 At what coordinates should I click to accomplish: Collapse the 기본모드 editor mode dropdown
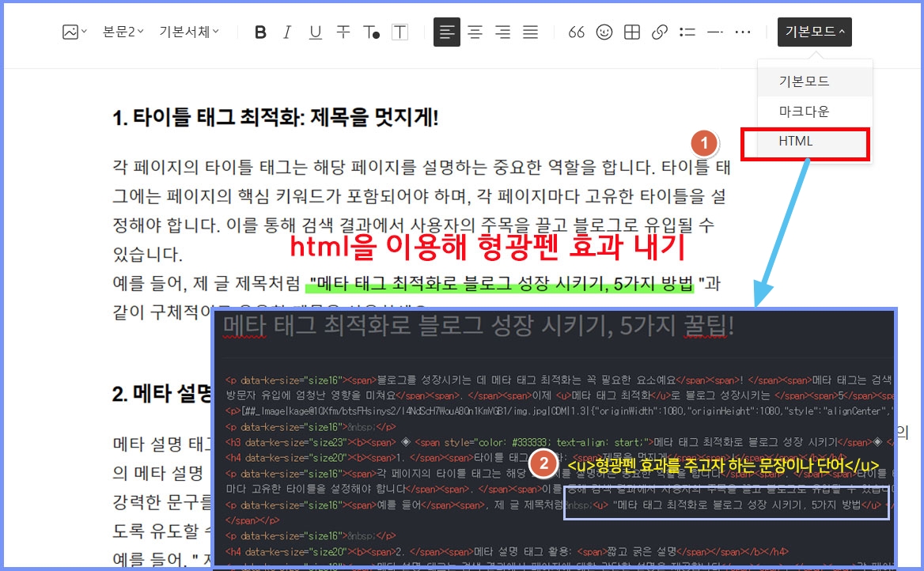(x=814, y=32)
